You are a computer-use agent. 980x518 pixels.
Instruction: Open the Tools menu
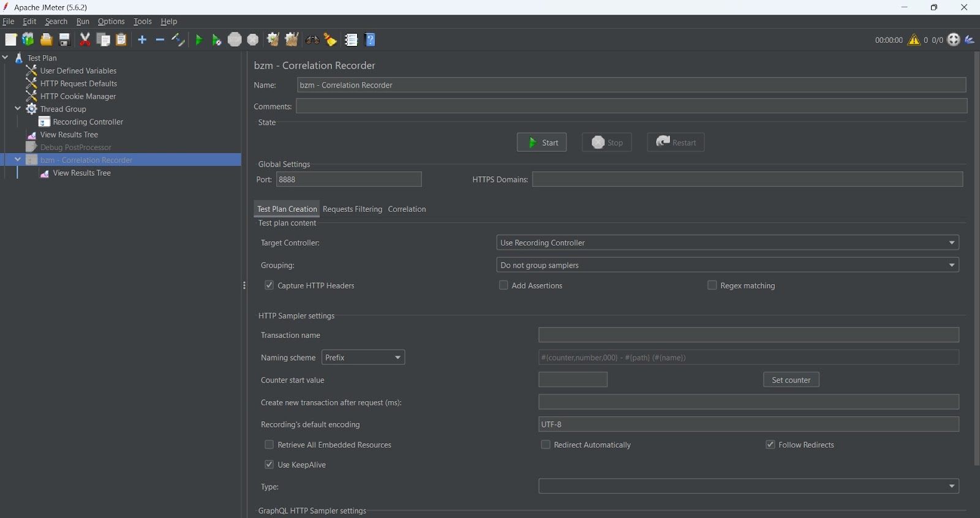tap(143, 21)
